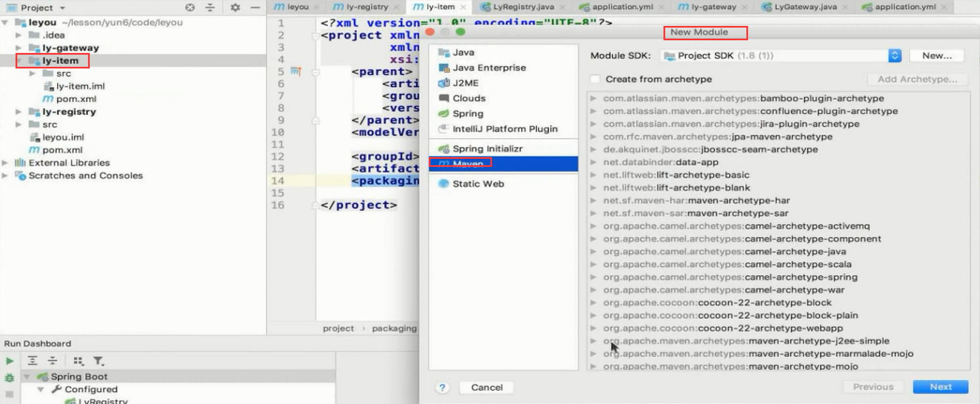Select lift-archetype-basic in archetype list
This screenshot has width=980, height=404.
point(676,175)
